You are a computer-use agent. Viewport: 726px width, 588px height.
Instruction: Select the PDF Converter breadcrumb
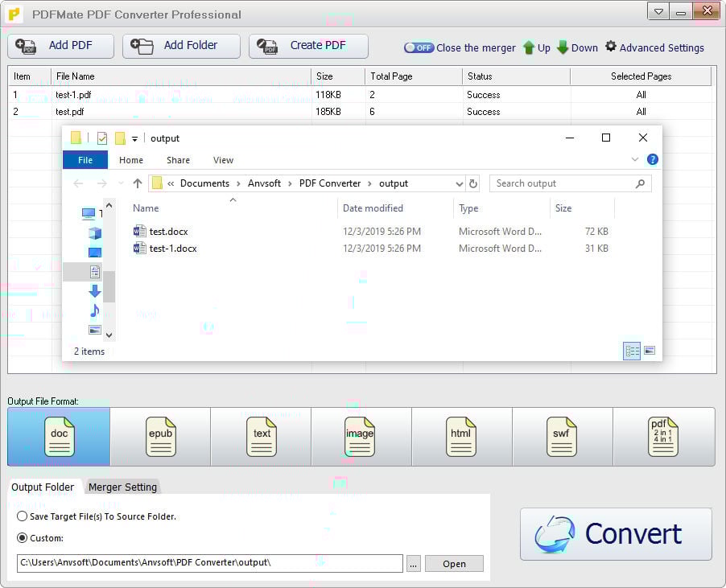(x=330, y=183)
